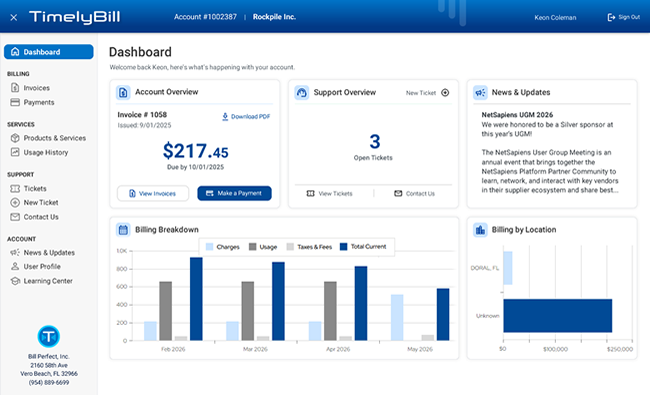This screenshot has height=395, width=650.
Task: Open the NetSapiens UGM 2026 article
Action: click(x=517, y=115)
